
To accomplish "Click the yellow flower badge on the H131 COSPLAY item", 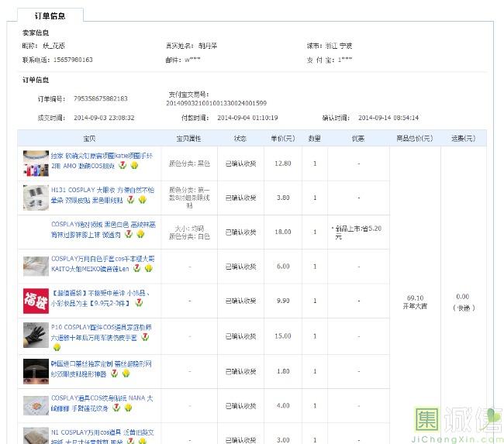I will click(x=142, y=200).
